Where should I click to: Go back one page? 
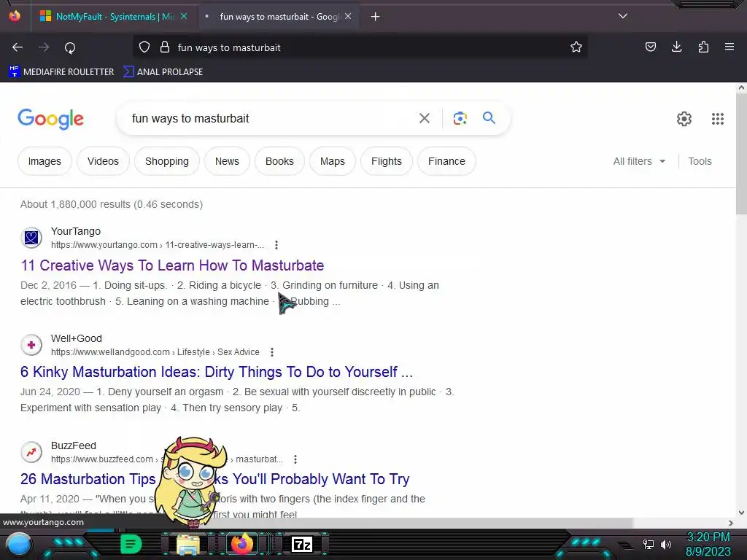pos(18,47)
